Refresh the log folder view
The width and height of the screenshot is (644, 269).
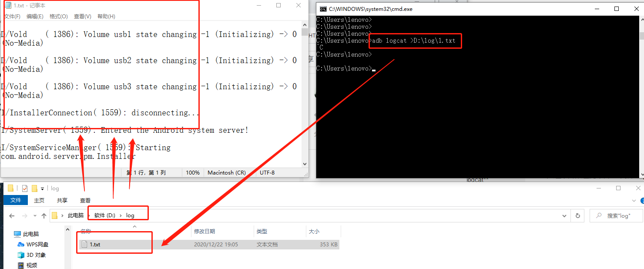(x=578, y=215)
